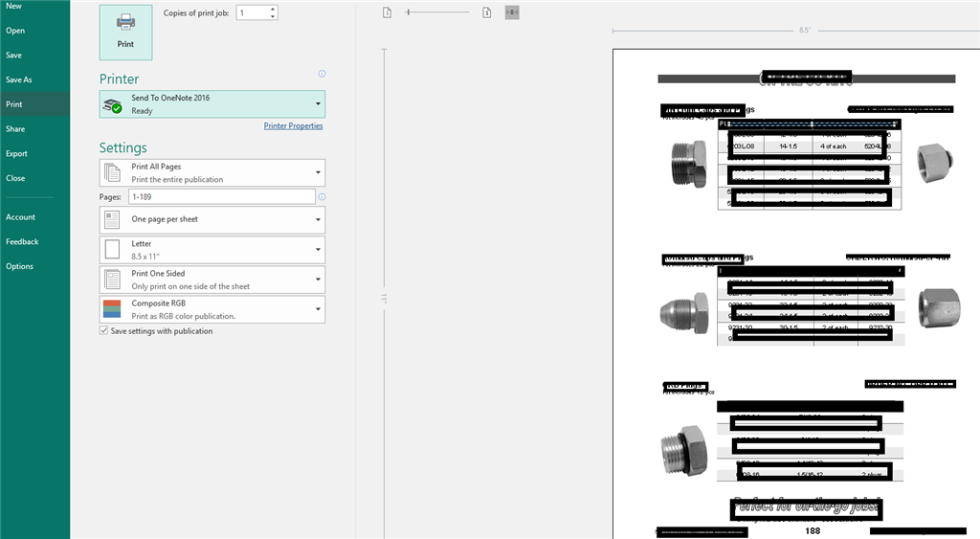Click the fit-to-sheet view icon
This screenshot has height=539, width=980.
point(512,12)
